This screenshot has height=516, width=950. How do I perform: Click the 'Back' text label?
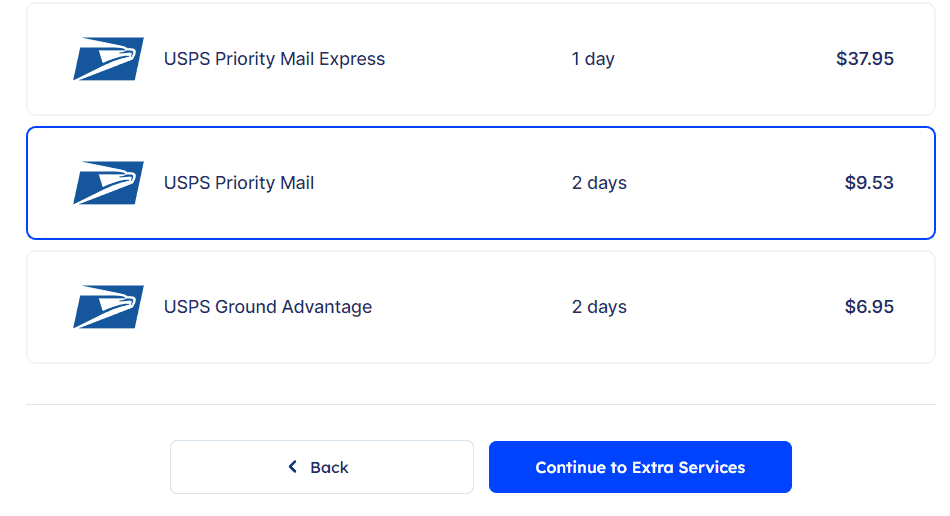tap(329, 467)
